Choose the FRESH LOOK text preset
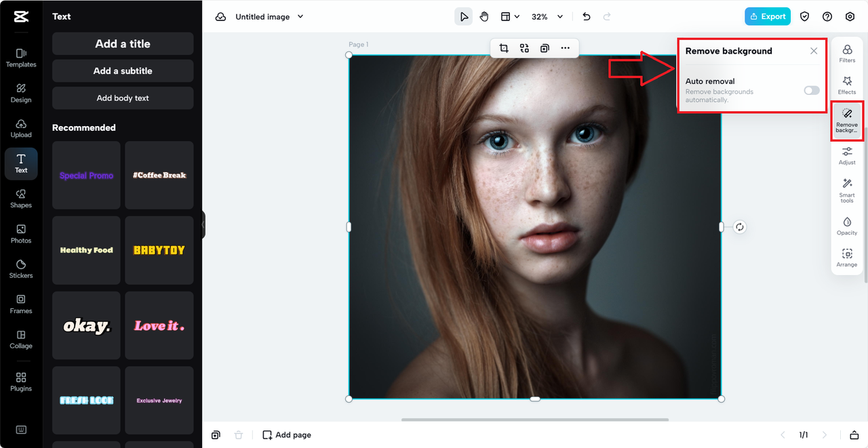The height and width of the screenshot is (448, 868). click(x=86, y=401)
